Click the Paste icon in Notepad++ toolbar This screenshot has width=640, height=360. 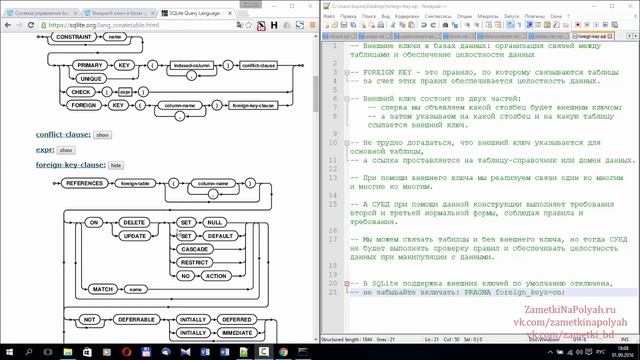411,25
